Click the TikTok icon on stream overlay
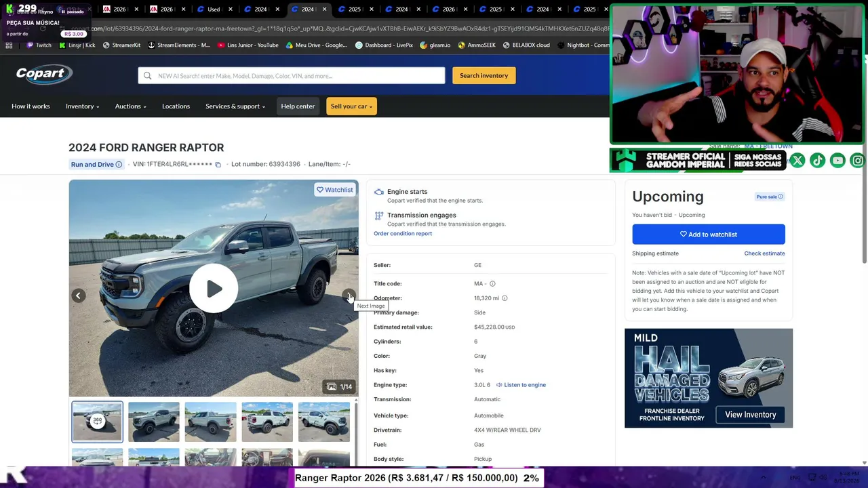The height and width of the screenshot is (488, 868). coord(818,161)
